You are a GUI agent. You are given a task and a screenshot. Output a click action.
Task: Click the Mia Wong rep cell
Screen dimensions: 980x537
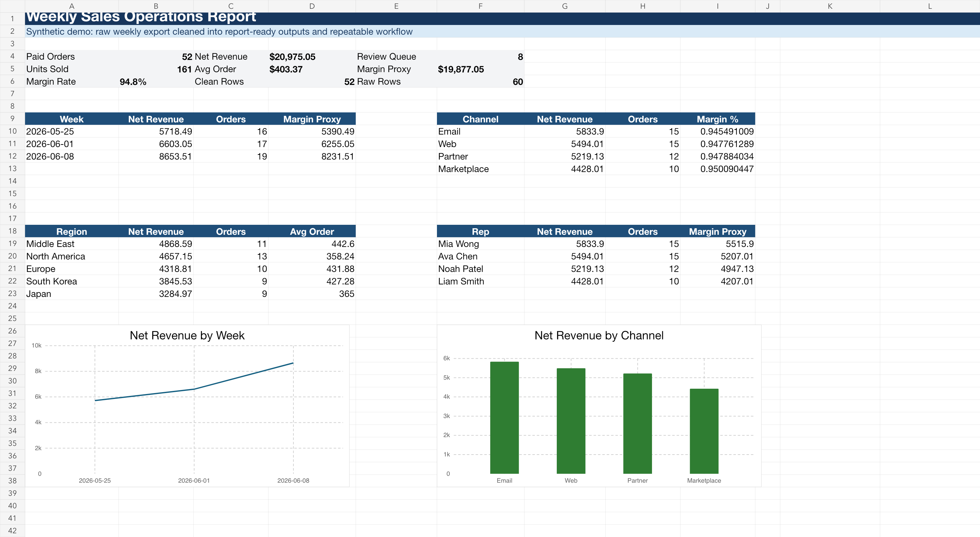481,244
